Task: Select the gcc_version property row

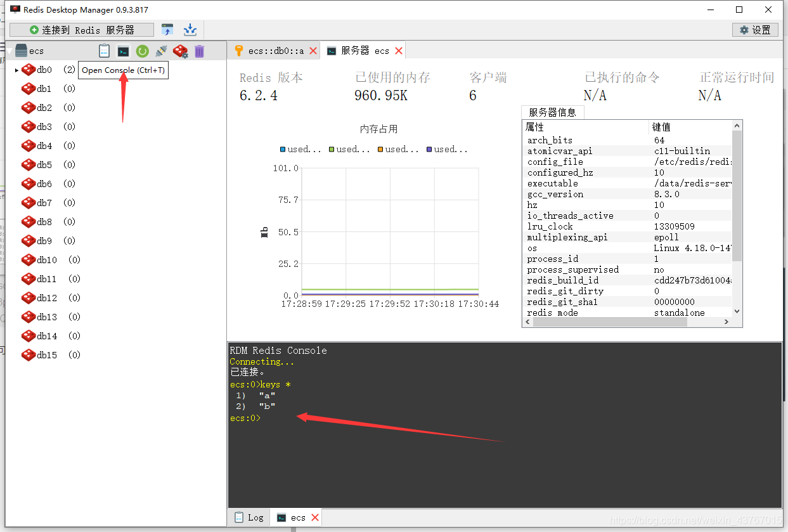Action: 627,194
